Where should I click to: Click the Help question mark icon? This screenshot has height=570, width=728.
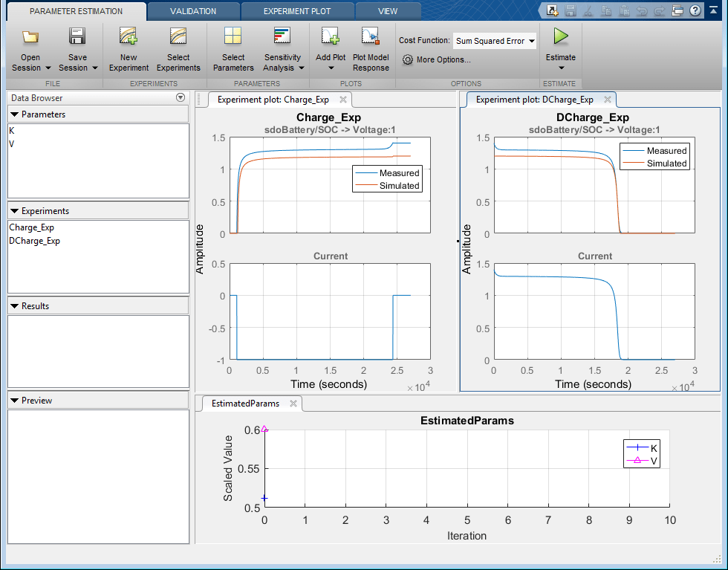click(x=695, y=10)
